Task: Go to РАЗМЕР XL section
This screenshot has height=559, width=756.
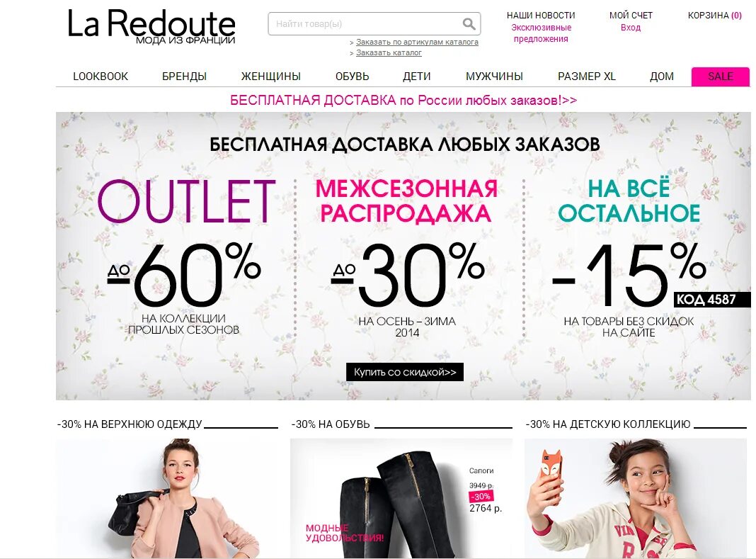Action: (x=587, y=77)
